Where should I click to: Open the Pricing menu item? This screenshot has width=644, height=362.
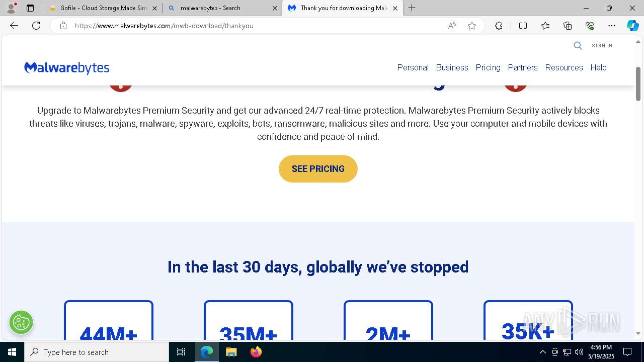click(488, 67)
